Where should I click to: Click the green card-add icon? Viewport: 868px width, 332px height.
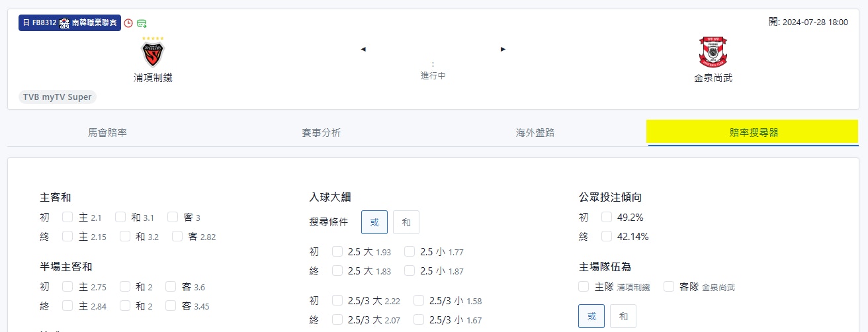(x=142, y=23)
